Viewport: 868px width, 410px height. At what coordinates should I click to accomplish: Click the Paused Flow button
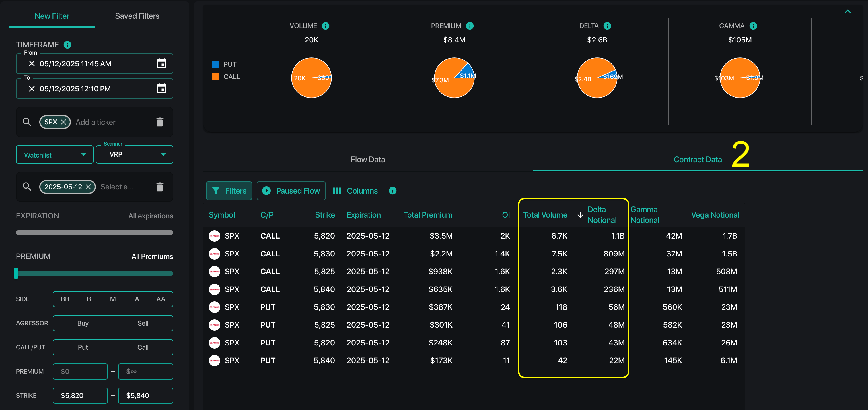coord(291,191)
